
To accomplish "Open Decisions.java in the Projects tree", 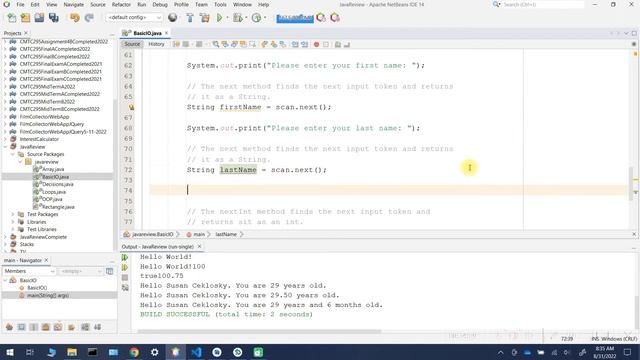I will coord(58,184).
